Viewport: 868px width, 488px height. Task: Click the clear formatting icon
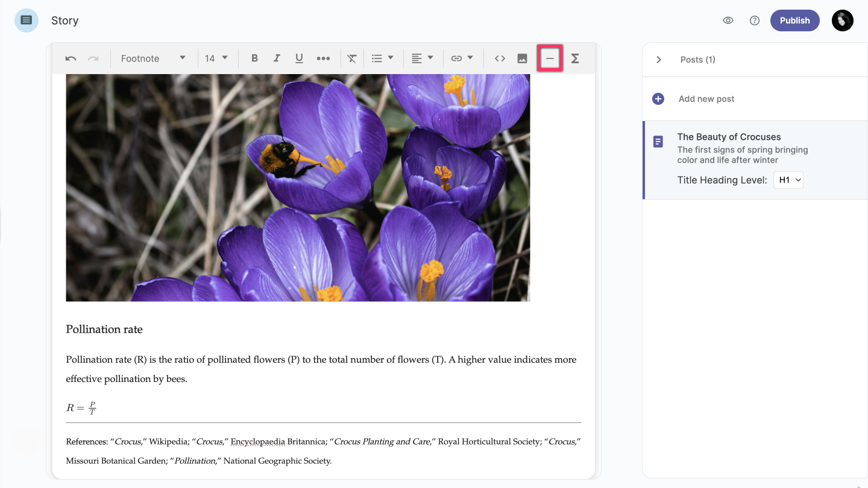coord(352,58)
